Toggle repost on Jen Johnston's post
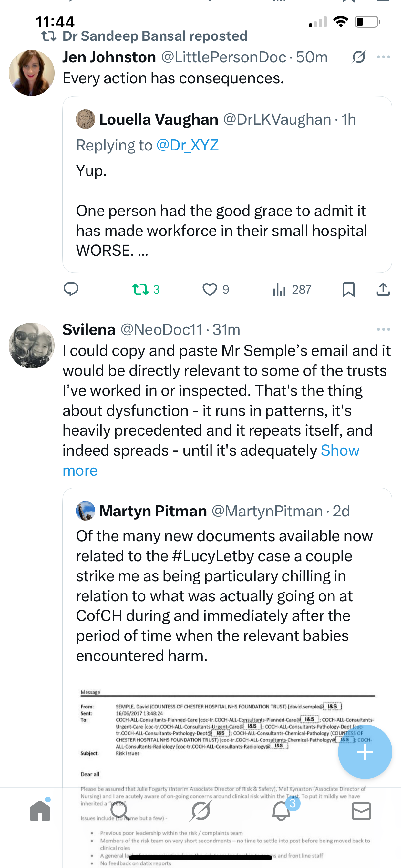401x868 pixels. point(141,289)
